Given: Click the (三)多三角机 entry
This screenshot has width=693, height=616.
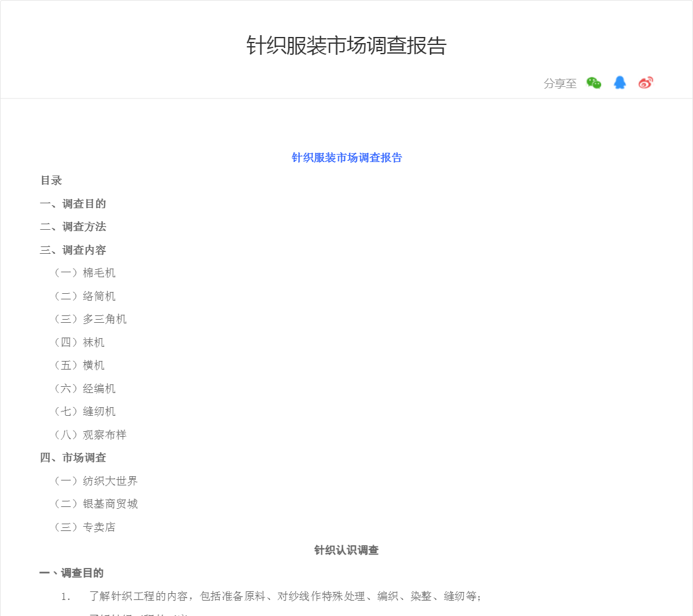Looking at the screenshot, I should [90, 319].
